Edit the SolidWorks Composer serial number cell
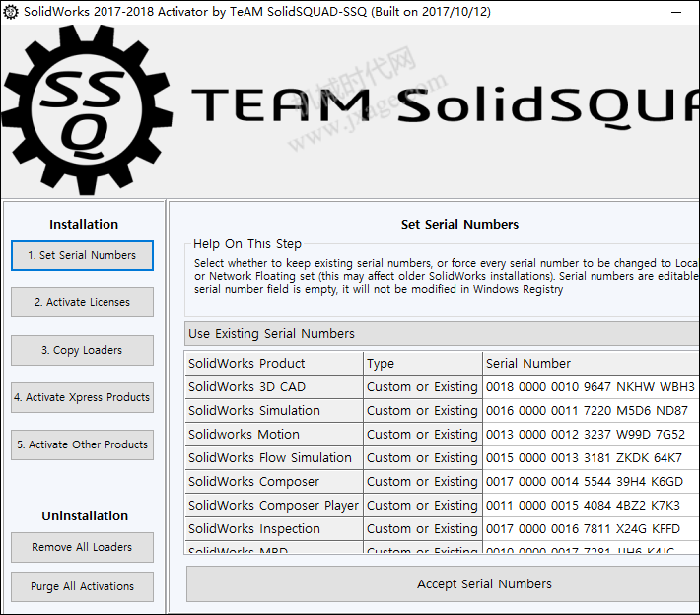The image size is (700, 615). point(592,482)
